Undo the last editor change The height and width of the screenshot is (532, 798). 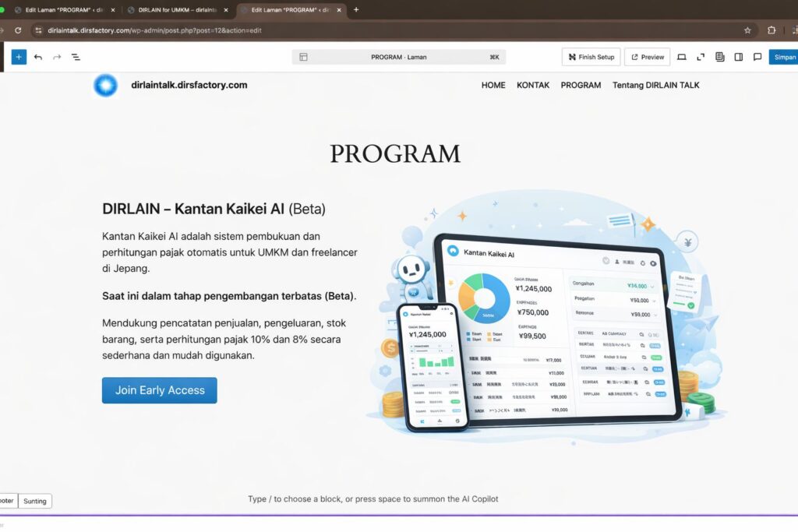pos(38,57)
